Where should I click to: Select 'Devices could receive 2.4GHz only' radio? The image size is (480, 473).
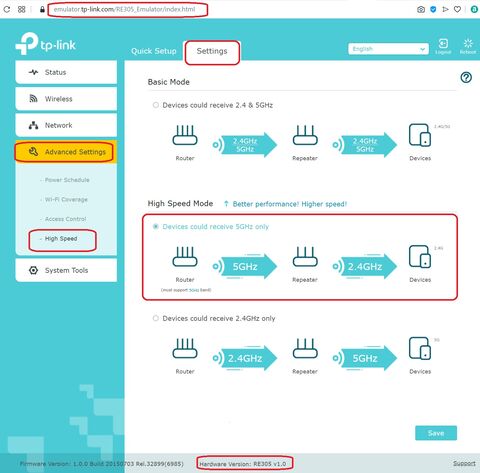pos(156,318)
